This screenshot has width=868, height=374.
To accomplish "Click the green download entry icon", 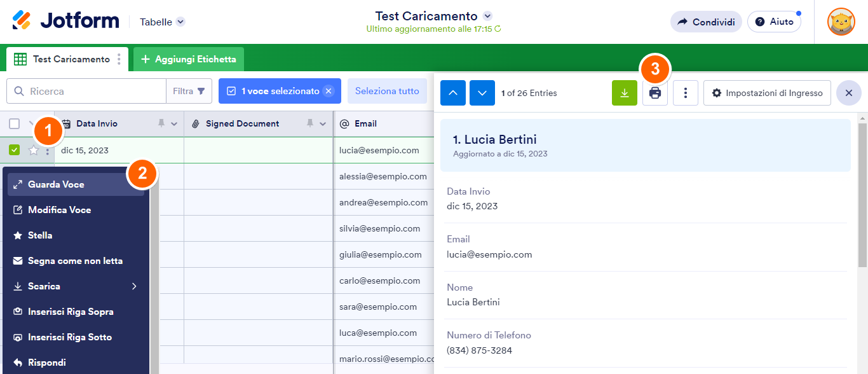I will coord(624,93).
